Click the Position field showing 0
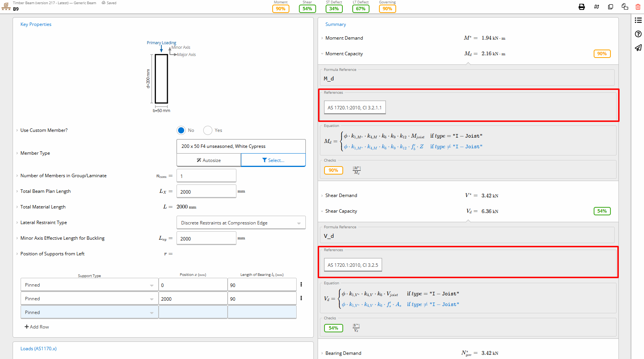 click(193, 285)
